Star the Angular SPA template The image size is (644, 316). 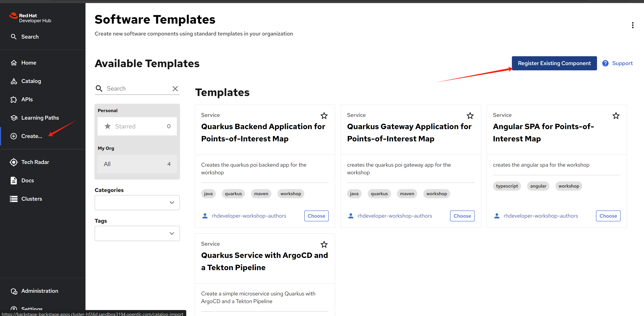(616, 116)
